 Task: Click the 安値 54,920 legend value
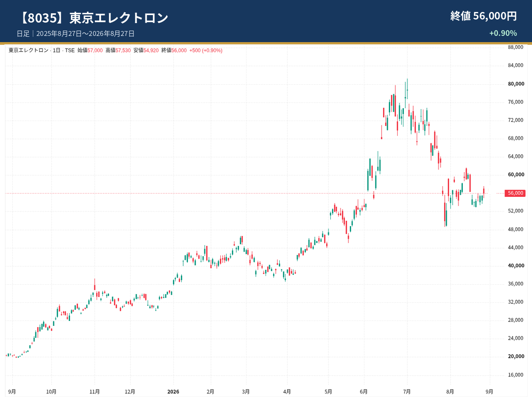(x=146, y=51)
